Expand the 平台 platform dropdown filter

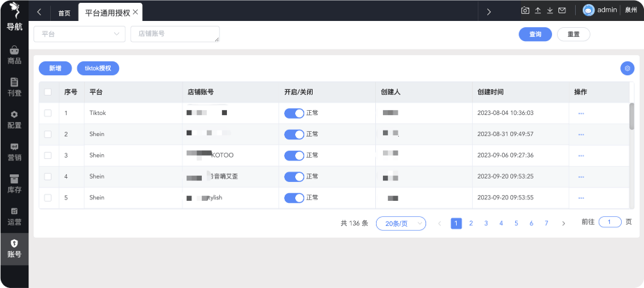click(79, 33)
